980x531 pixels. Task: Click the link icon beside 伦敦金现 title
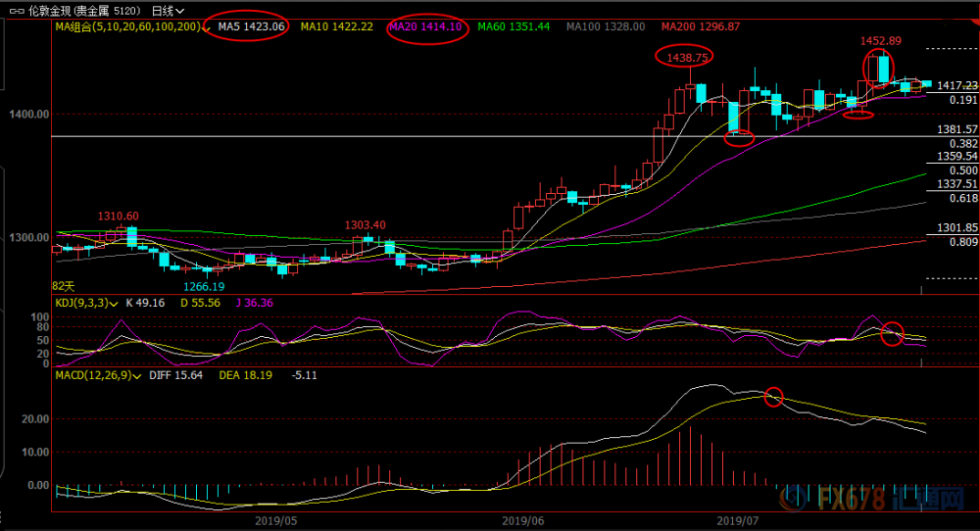[x=17, y=11]
